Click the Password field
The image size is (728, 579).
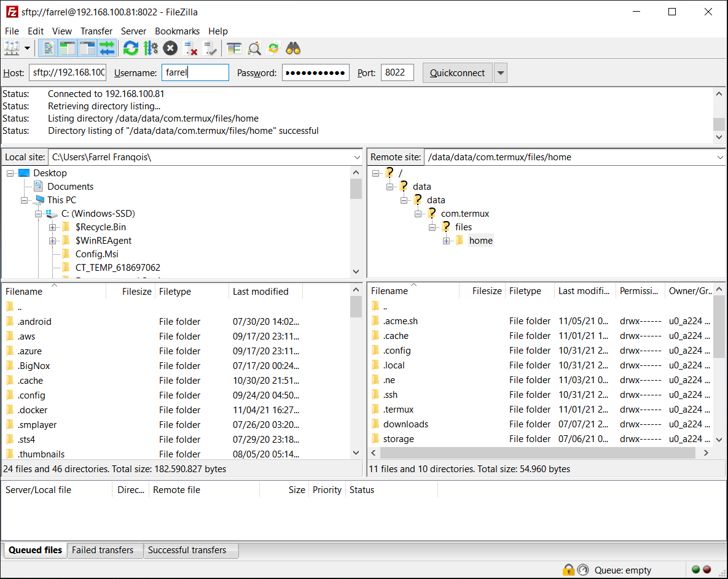tap(315, 72)
